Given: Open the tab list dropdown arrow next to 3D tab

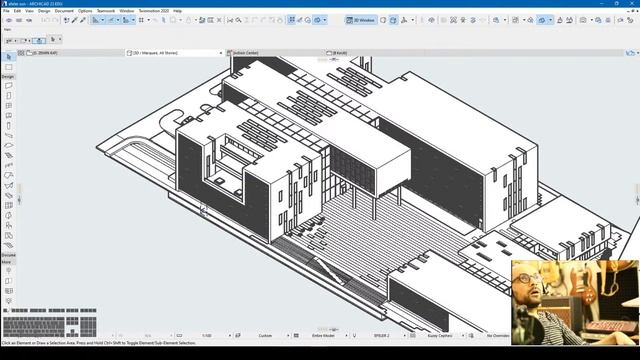Looking at the screenshot, I should [221, 53].
